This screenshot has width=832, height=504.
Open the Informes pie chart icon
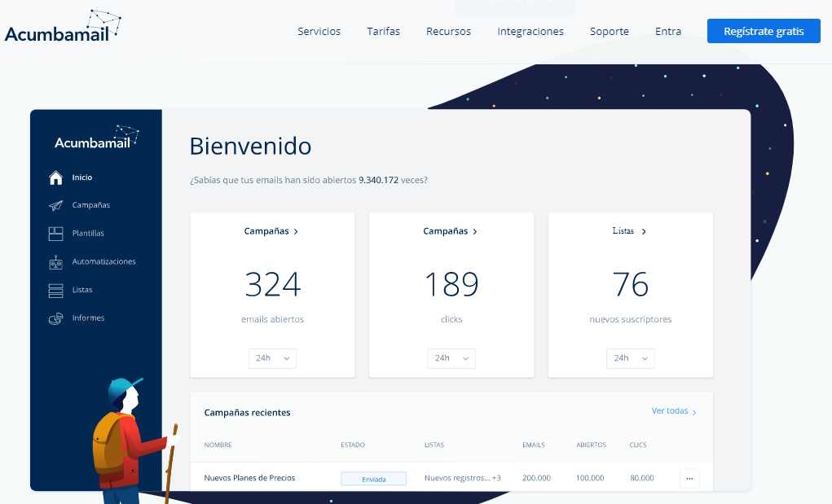[x=55, y=318]
